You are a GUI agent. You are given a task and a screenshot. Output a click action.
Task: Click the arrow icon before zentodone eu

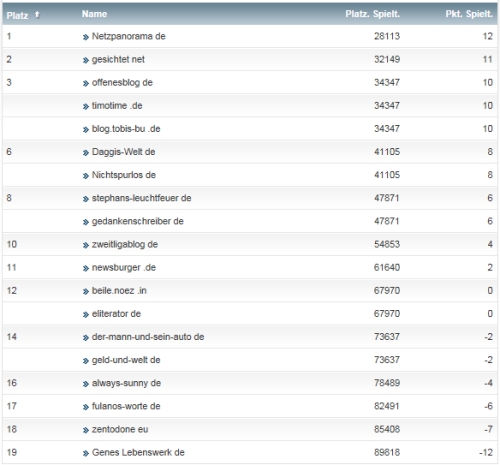click(x=86, y=430)
